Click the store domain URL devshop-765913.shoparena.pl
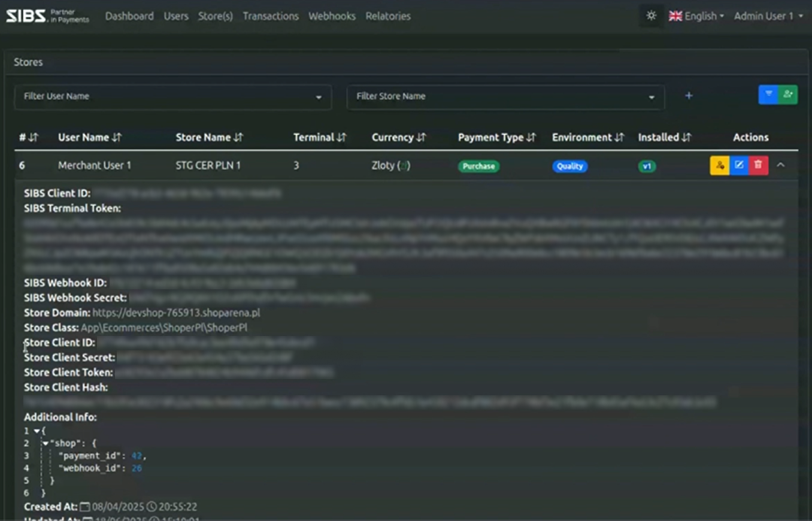Screen dimensions: 812x521 [x=176, y=313]
